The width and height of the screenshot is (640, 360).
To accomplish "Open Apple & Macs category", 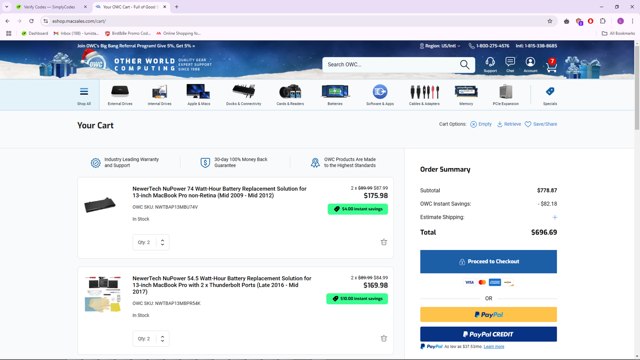I will pyautogui.click(x=199, y=95).
